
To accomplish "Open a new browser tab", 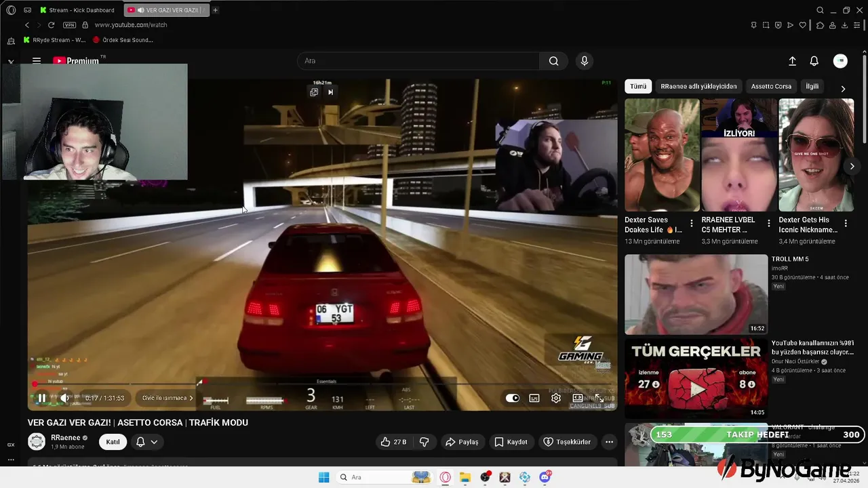I will [216, 10].
